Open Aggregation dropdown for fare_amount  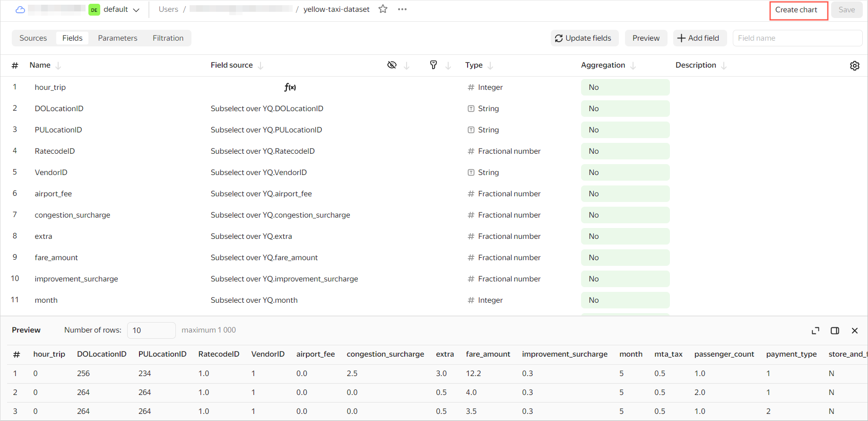625,257
